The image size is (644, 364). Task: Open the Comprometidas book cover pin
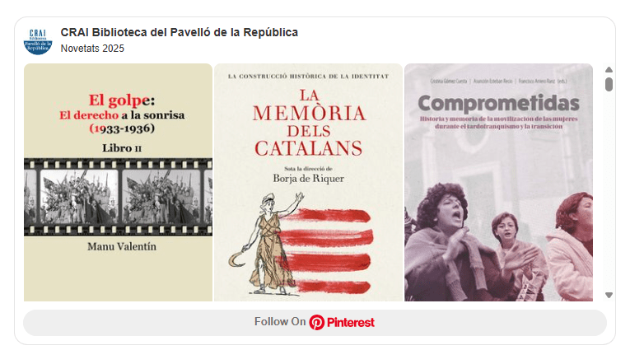[498, 182]
